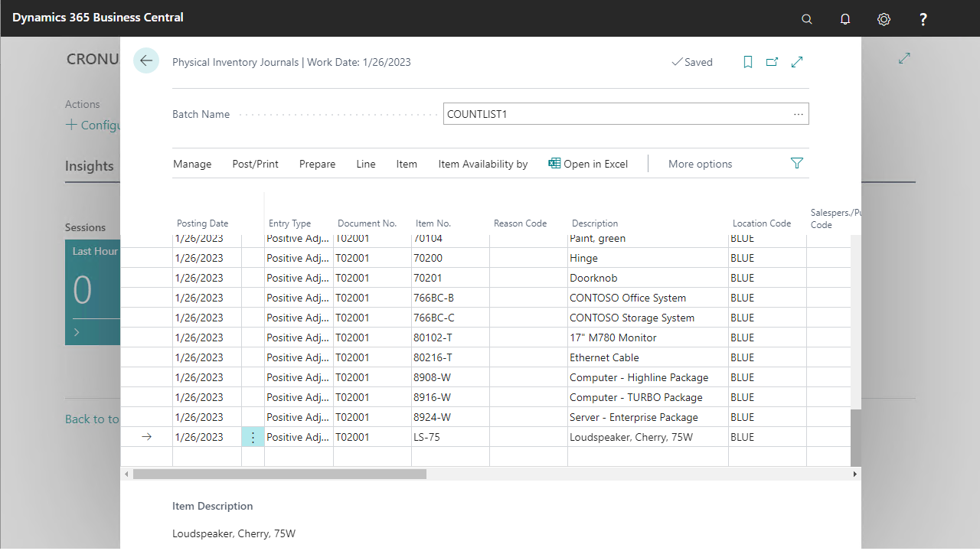Toggle the filter pane funnel icon
The width and height of the screenshot is (980, 551).
[x=797, y=163]
